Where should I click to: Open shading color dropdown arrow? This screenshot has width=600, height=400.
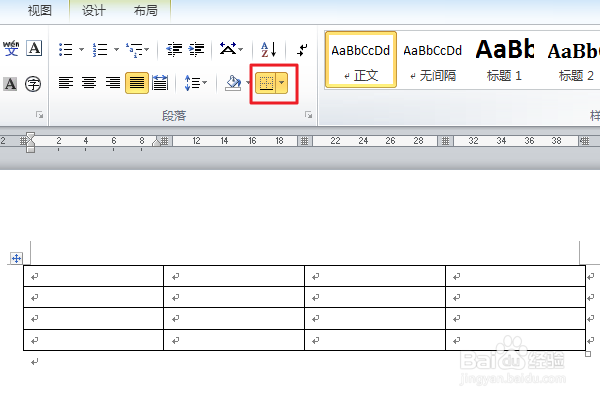click(248, 83)
